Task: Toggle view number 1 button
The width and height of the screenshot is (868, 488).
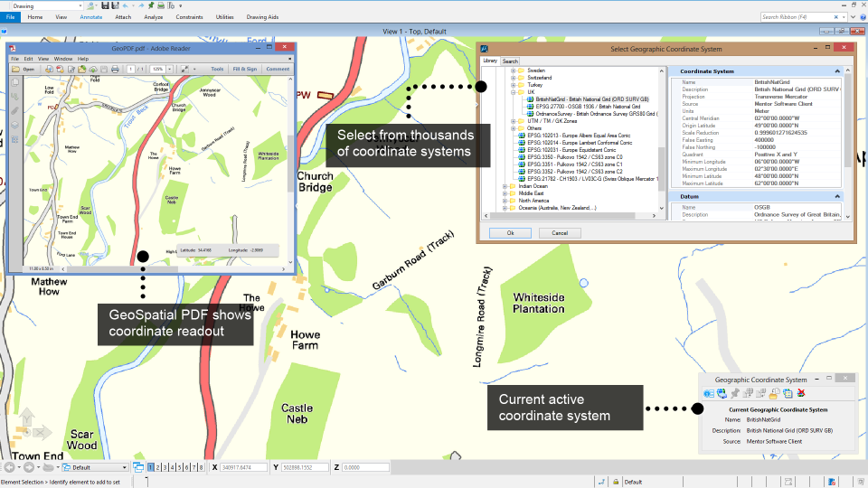Action: (151, 467)
